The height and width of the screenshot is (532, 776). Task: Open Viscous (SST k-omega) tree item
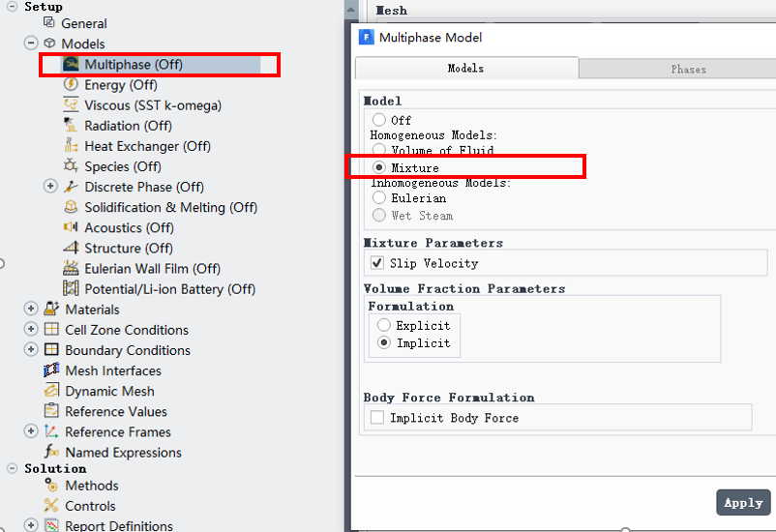click(x=153, y=104)
